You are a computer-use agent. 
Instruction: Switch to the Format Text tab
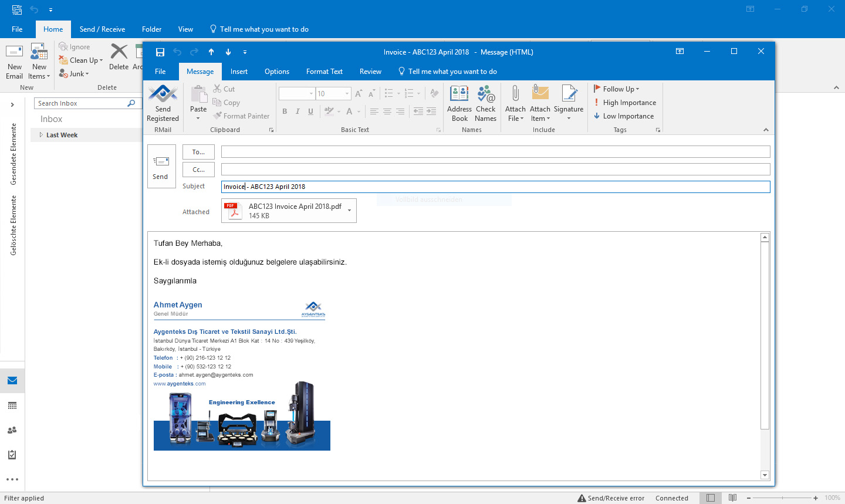(325, 72)
